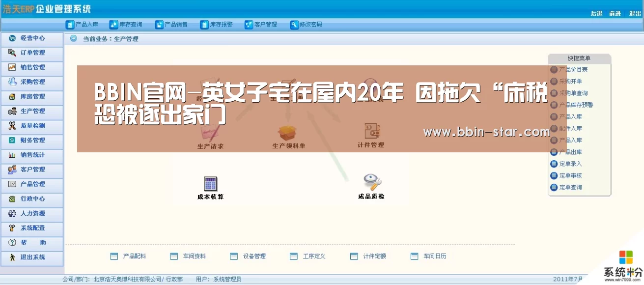The width and height of the screenshot is (644, 285).
Task: Click 客户管理 in the top toolbar
Action: (x=261, y=25)
